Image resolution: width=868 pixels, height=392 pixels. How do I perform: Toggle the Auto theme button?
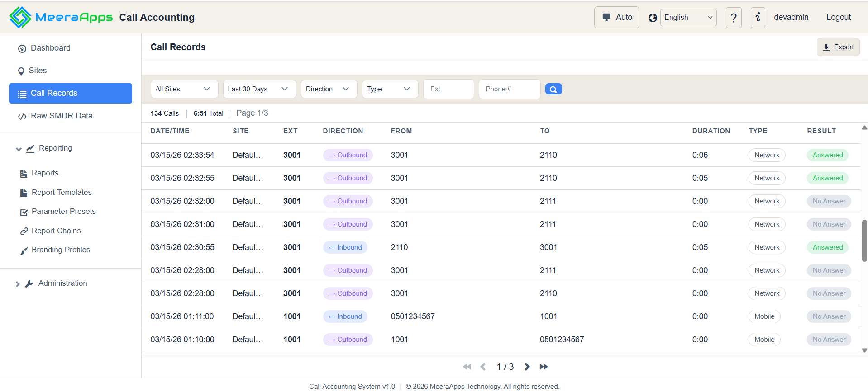616,17
